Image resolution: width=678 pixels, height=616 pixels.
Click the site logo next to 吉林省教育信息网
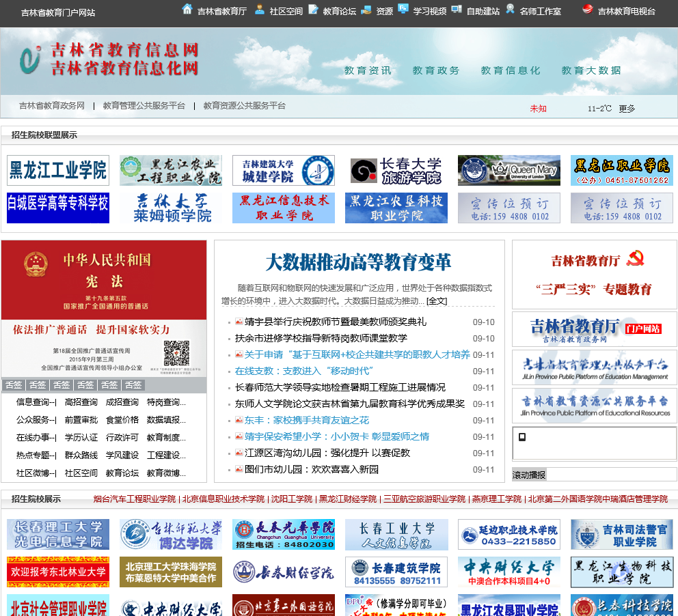click(x=30, y=59)
